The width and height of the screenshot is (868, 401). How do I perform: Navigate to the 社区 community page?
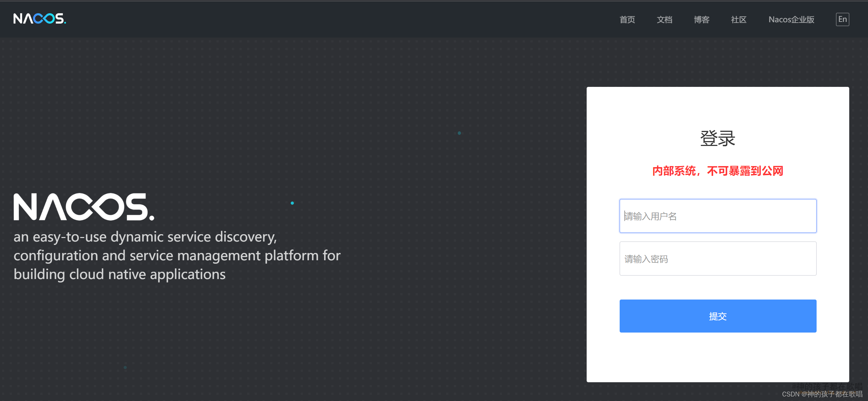point(738,20)
